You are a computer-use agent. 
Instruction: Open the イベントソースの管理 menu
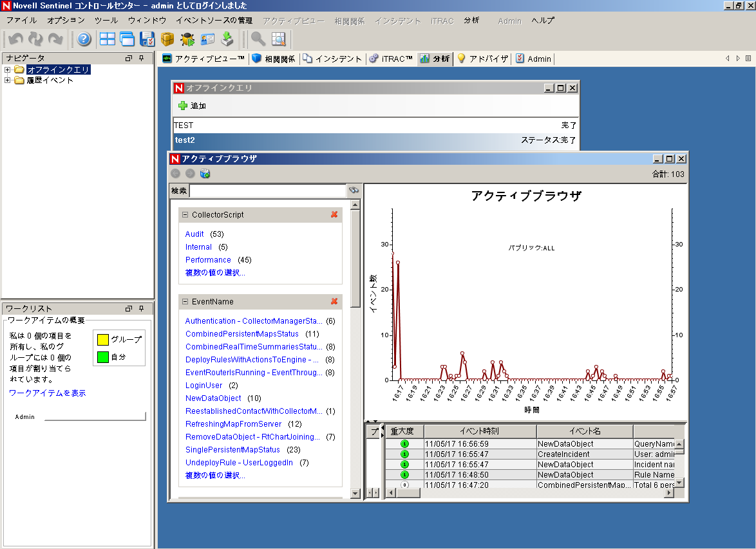[214, 21]
